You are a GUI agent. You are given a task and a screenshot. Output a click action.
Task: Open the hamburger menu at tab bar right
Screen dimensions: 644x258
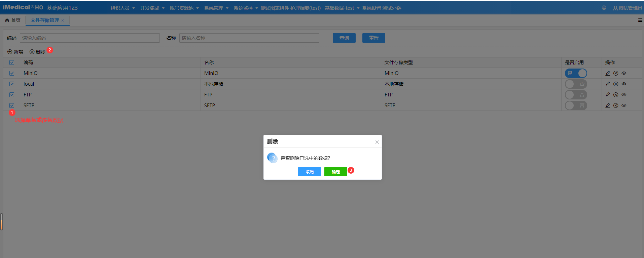point(640,20)
